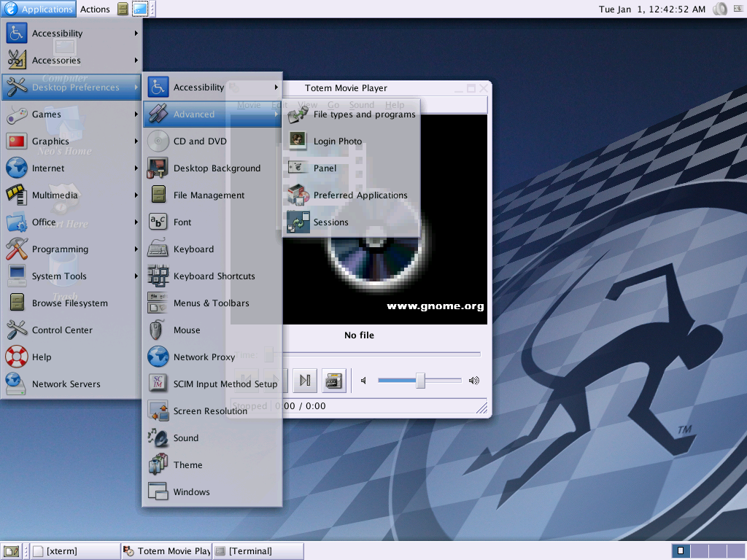Click the SCIM Input Method icon

[158, 384]
